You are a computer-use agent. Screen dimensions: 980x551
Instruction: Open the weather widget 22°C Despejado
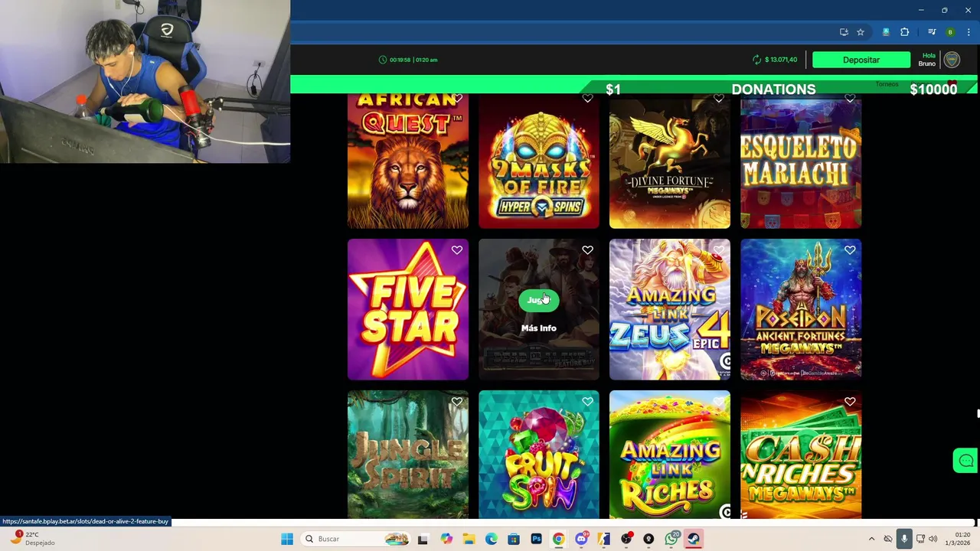pyautogui.click(x=32, y=539)
